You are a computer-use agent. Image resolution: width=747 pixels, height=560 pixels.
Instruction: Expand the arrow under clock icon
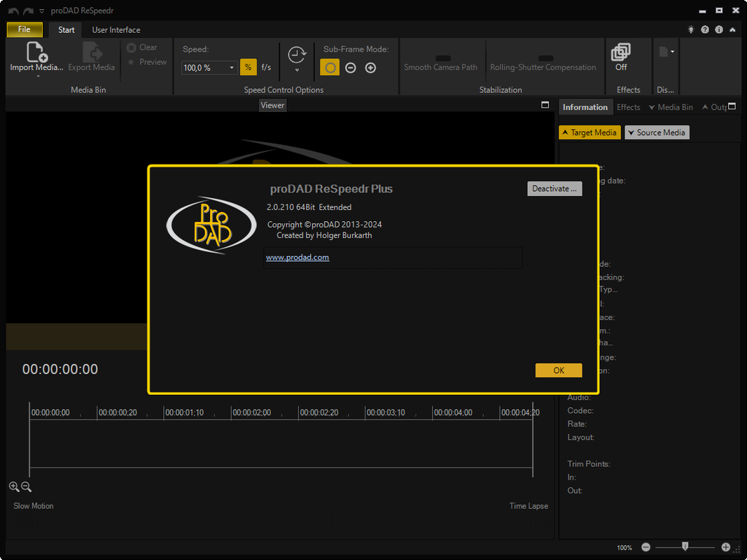point(296,71)
